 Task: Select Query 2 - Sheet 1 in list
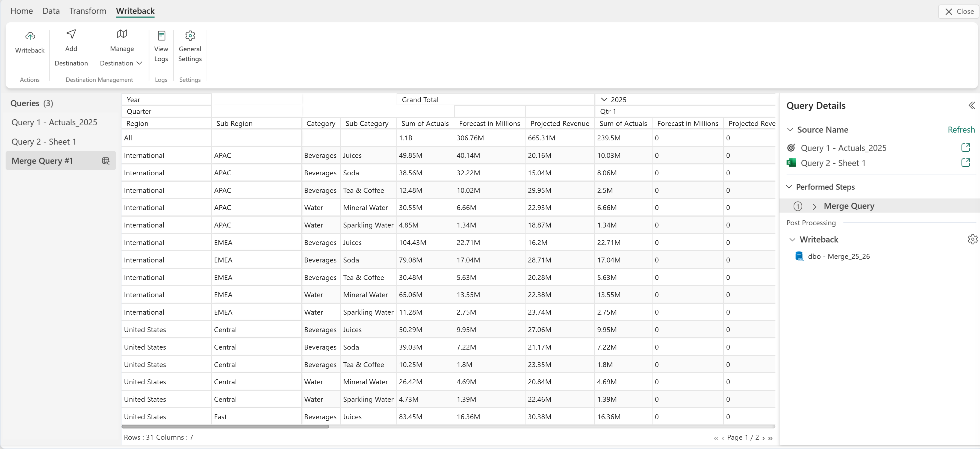coord(44,142)
